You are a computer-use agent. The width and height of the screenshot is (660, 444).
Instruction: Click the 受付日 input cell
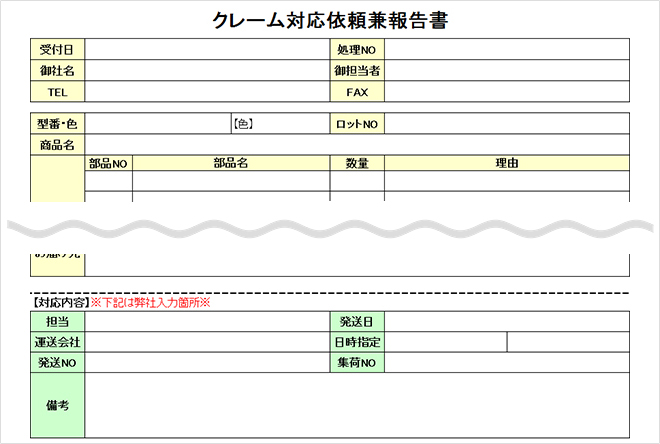pyautogui.click(x=207, y=50)
